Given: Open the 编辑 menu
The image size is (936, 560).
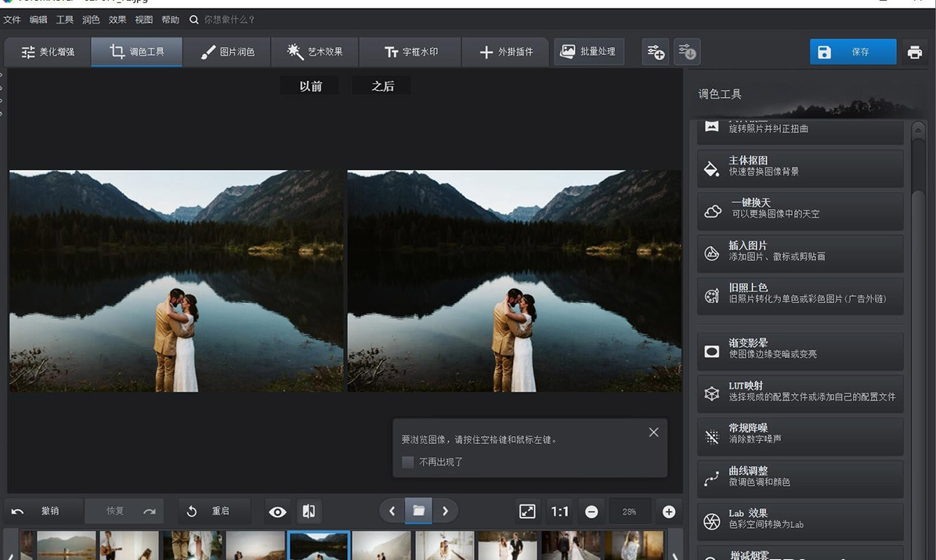Looking at the screenshot, I should tap(38, 20).
